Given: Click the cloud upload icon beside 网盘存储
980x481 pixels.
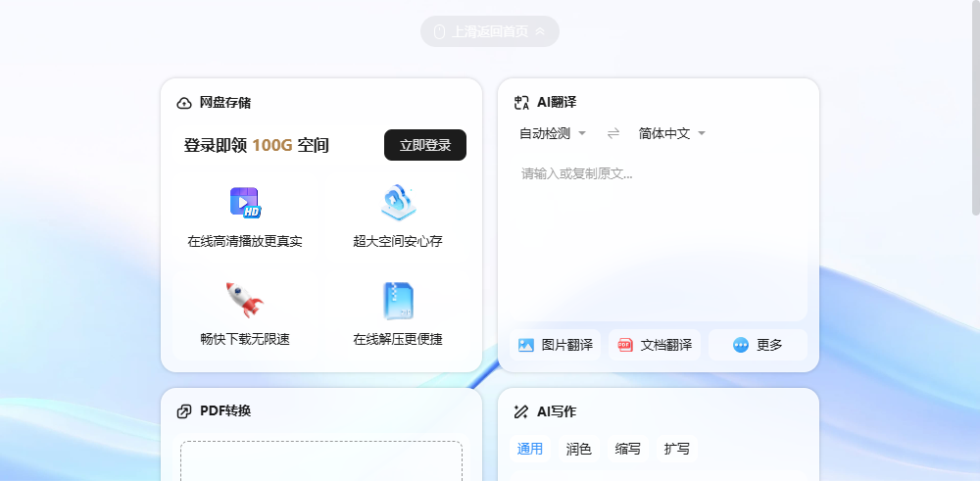Looking at the screenshot, I should (x=184, y=103).
